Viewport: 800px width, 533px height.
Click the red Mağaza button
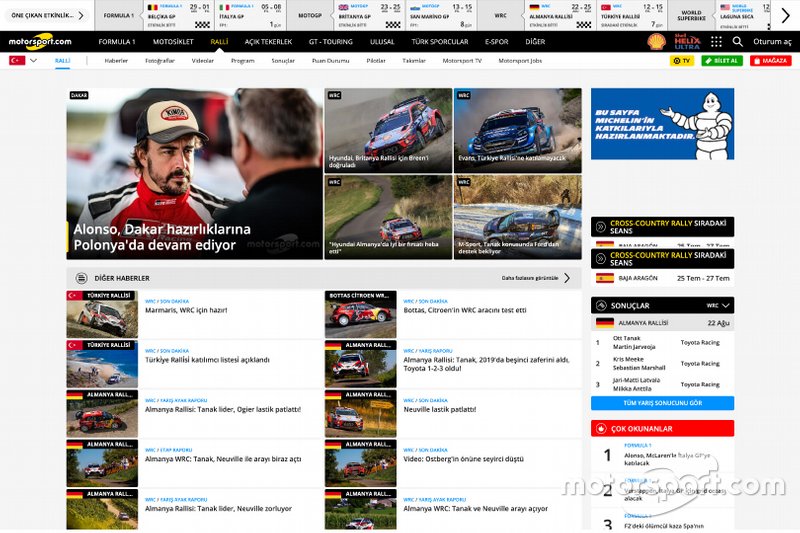pyautogui.click(x=770, y=61)
